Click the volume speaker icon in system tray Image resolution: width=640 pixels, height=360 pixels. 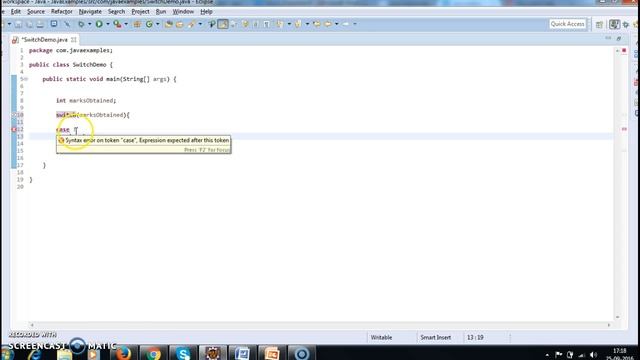coord(593,355)
